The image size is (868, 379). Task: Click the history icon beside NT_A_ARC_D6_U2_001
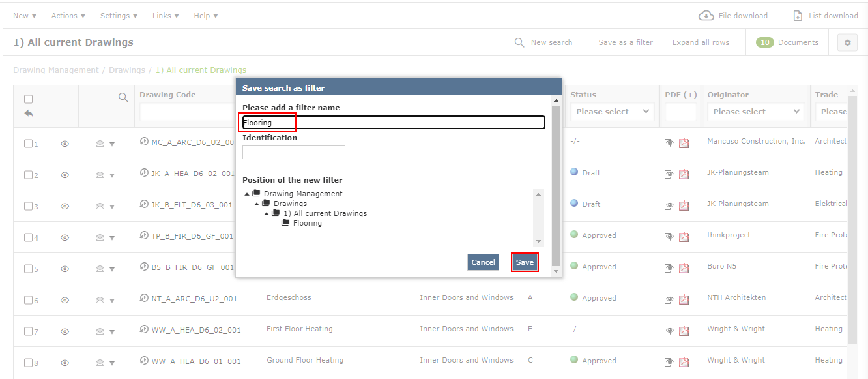[145, 297]
